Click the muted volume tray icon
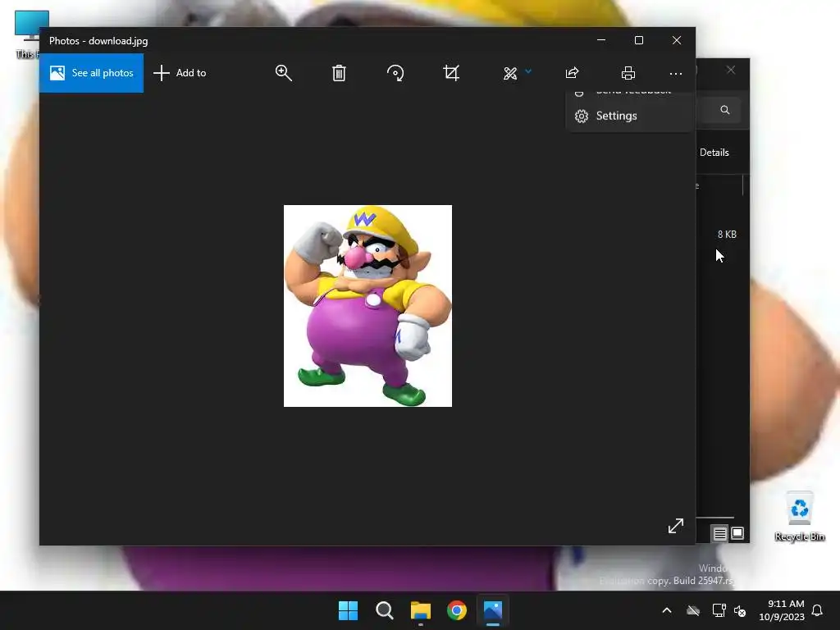 tap(740, 610)
